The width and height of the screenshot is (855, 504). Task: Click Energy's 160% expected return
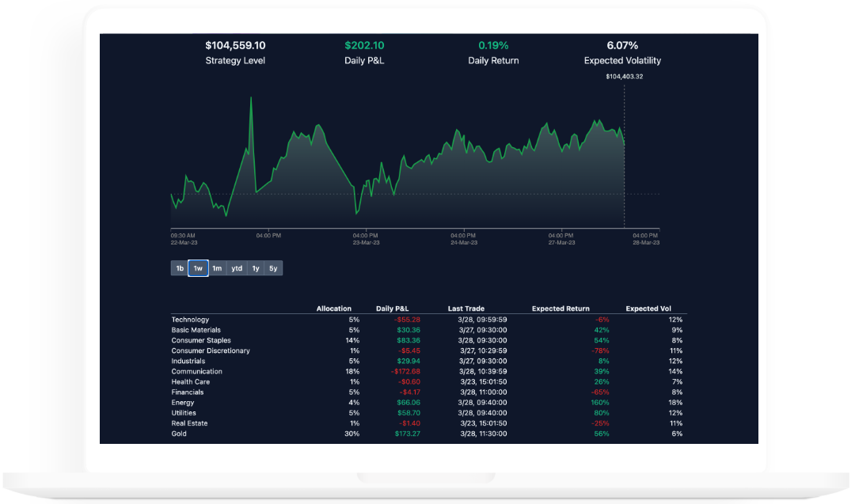pyautogui.click(x=600, y=403)
